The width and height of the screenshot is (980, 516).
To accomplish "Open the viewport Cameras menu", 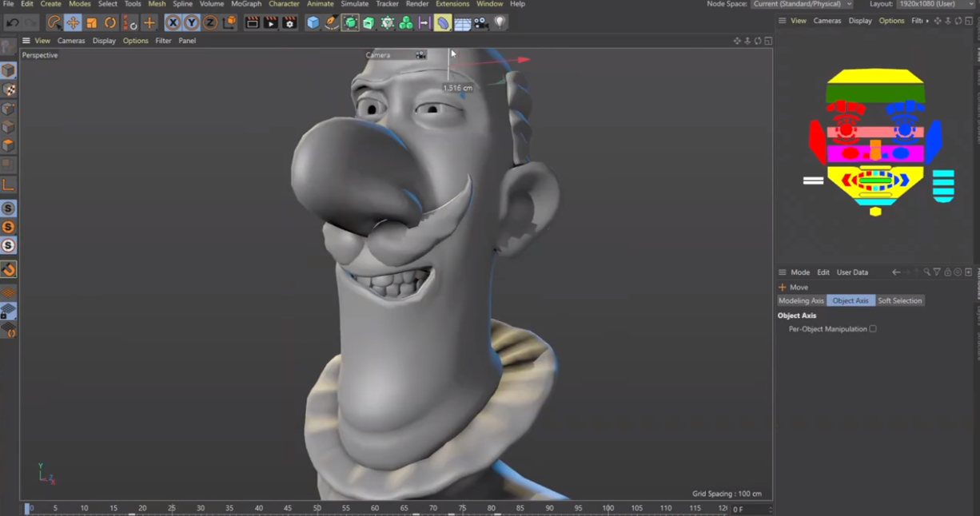I will 71,40.
